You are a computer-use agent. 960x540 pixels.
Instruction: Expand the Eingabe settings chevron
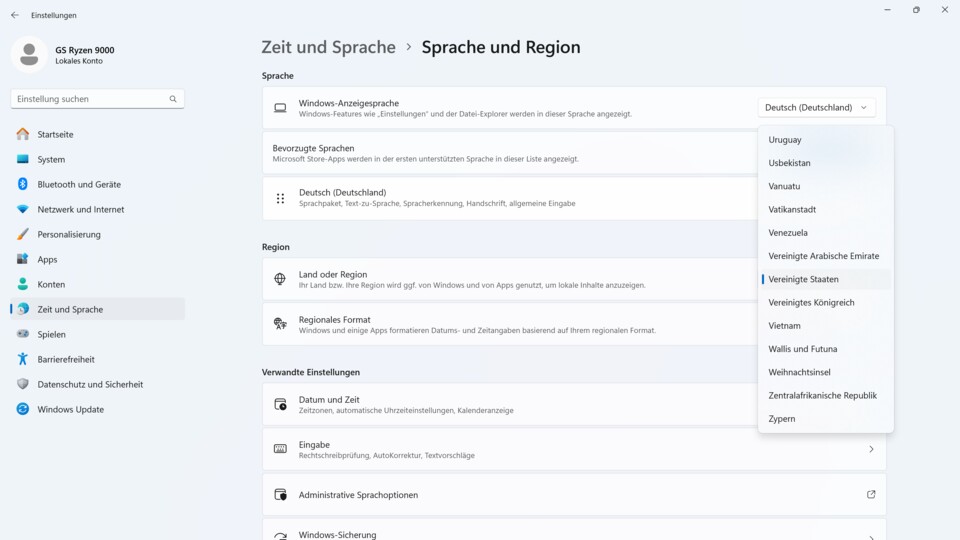click(x=870, y=450)
